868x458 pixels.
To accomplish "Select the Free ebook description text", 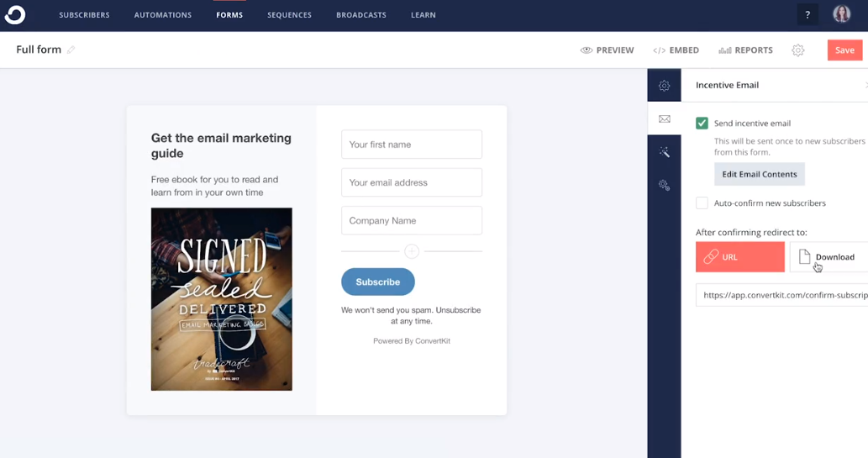I will pos(215,186).
